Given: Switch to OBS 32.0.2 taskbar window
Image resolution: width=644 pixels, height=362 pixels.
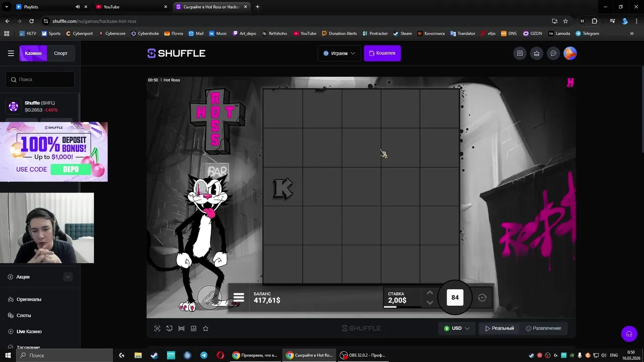Looking at the screenshot, I should 363,355.
